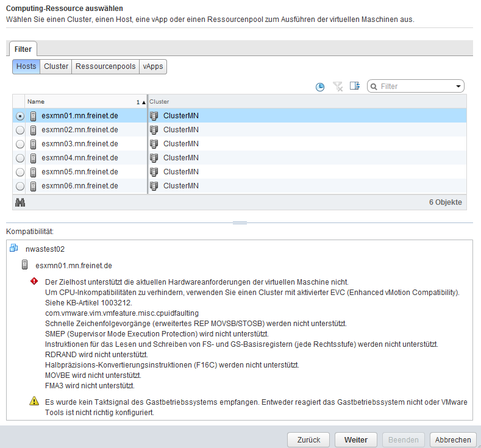481x448 pixels.
Task: Click the export list icon
Action: pos(355,87)
